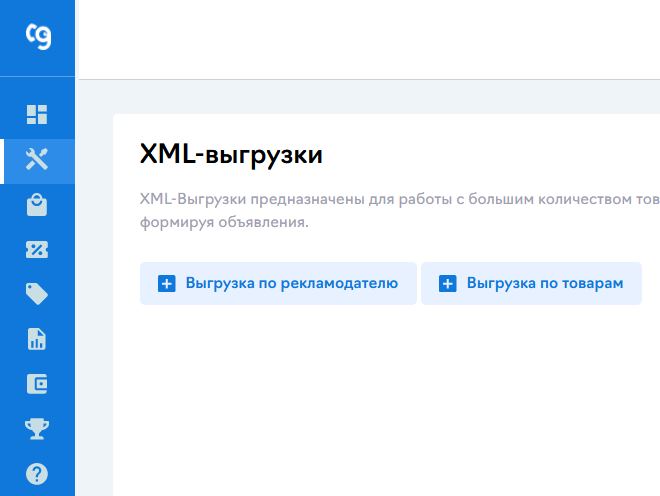Click the 'XML-выгрузки' page heading
This screenshot has width=660, height=496.
tap(231, 156)
